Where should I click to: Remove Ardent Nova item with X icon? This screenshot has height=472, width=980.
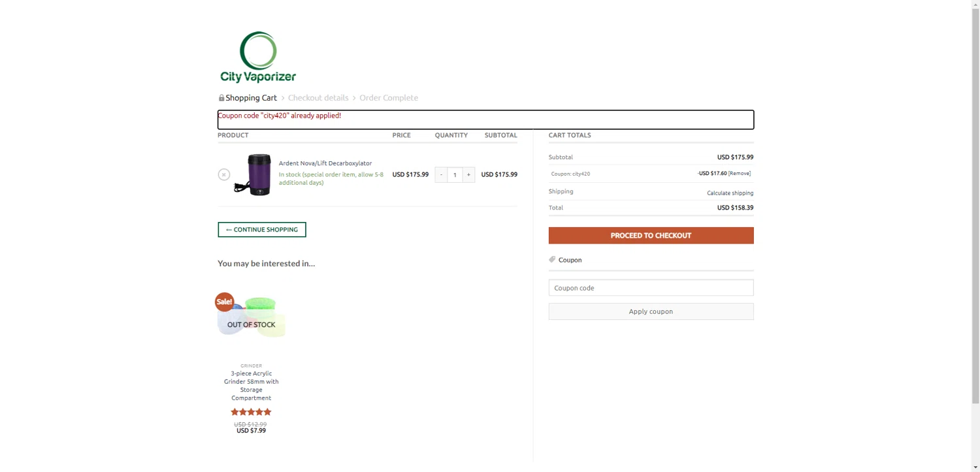(224, 174)
